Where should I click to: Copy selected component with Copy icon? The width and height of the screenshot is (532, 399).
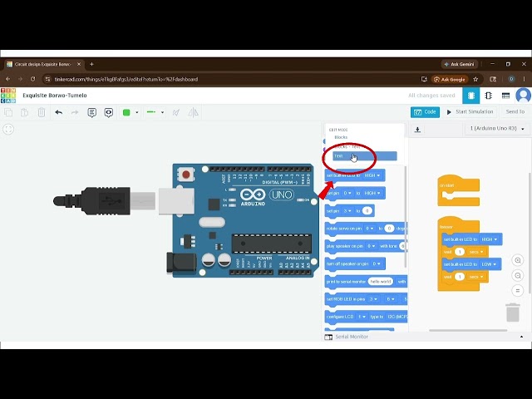coord(8,112)
